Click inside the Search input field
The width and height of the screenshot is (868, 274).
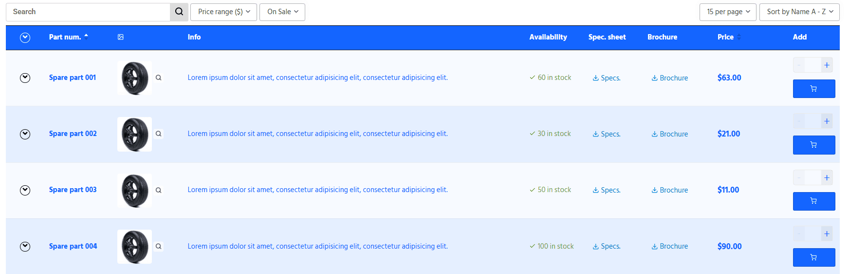88,12
